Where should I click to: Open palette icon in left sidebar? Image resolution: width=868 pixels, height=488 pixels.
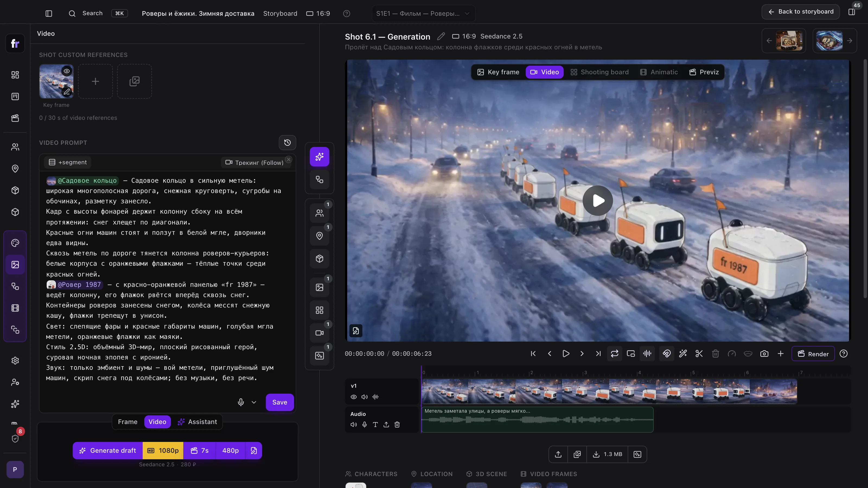click(15, 243)
